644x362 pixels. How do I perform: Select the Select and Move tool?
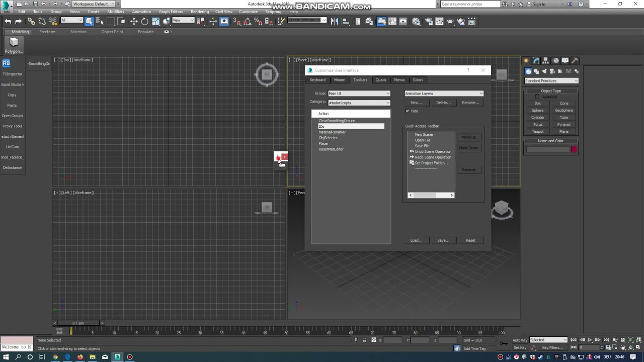pos(134,21)
